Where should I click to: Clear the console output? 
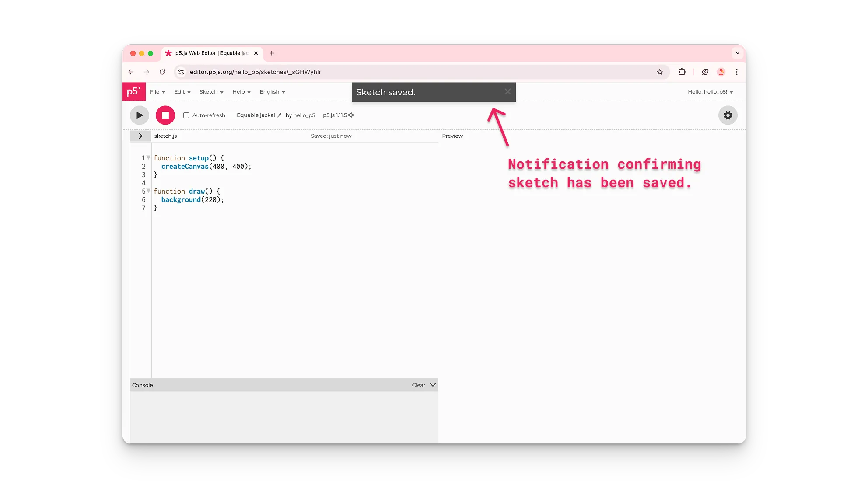[x=418, y=385]
